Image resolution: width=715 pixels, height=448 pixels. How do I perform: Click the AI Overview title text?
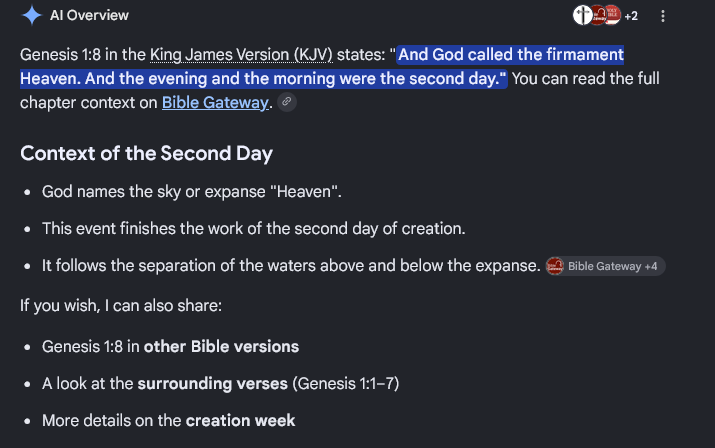89,15
